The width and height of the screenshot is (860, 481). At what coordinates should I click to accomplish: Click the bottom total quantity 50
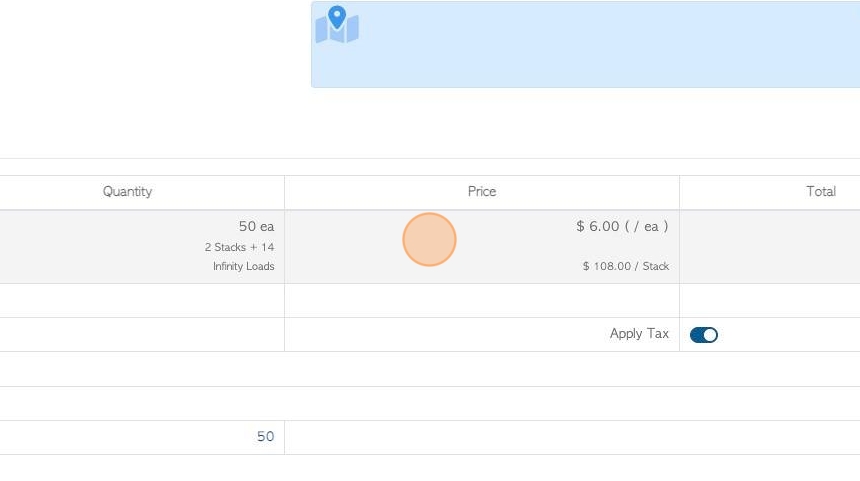point(265,437)
